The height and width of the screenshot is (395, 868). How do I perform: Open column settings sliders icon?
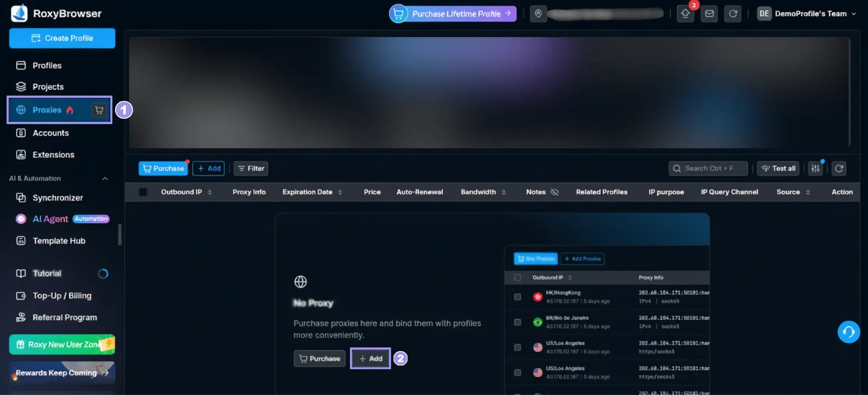(x=815, y=169)
